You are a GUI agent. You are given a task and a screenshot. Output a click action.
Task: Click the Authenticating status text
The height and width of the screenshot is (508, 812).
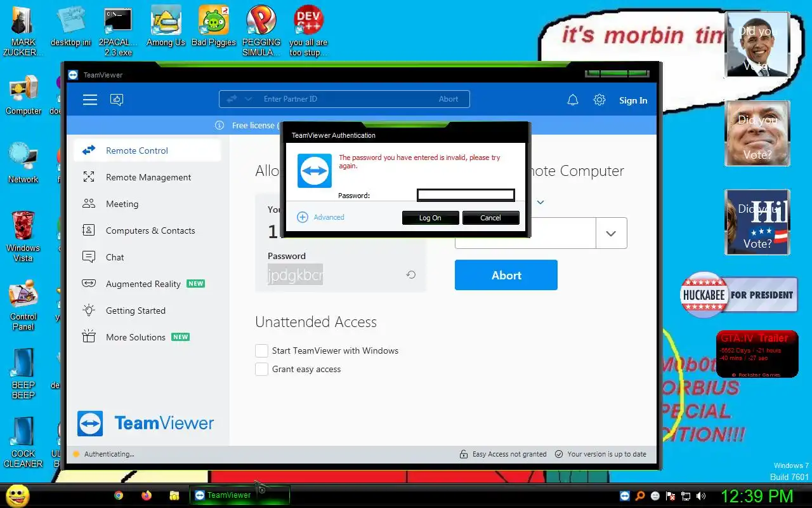(109, 454)
